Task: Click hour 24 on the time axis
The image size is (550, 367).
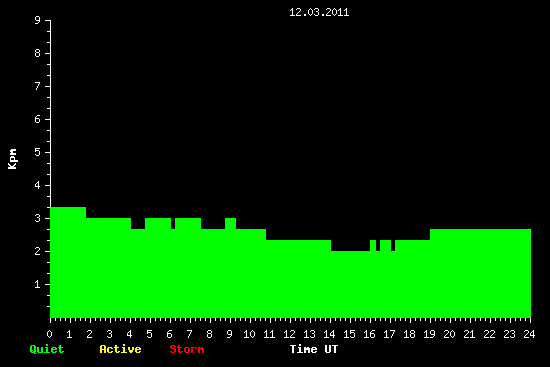Action: 529,334
